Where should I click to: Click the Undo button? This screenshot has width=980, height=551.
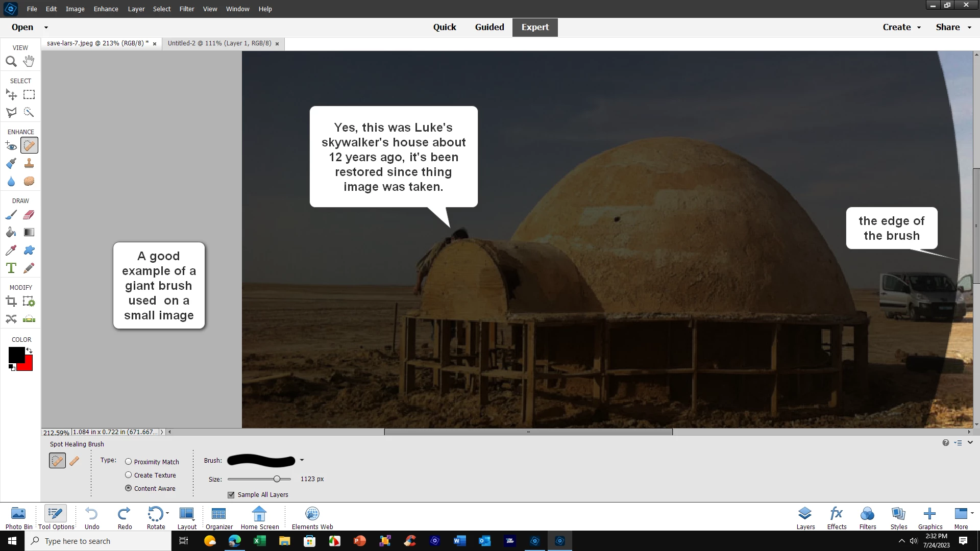pos(92,517)
